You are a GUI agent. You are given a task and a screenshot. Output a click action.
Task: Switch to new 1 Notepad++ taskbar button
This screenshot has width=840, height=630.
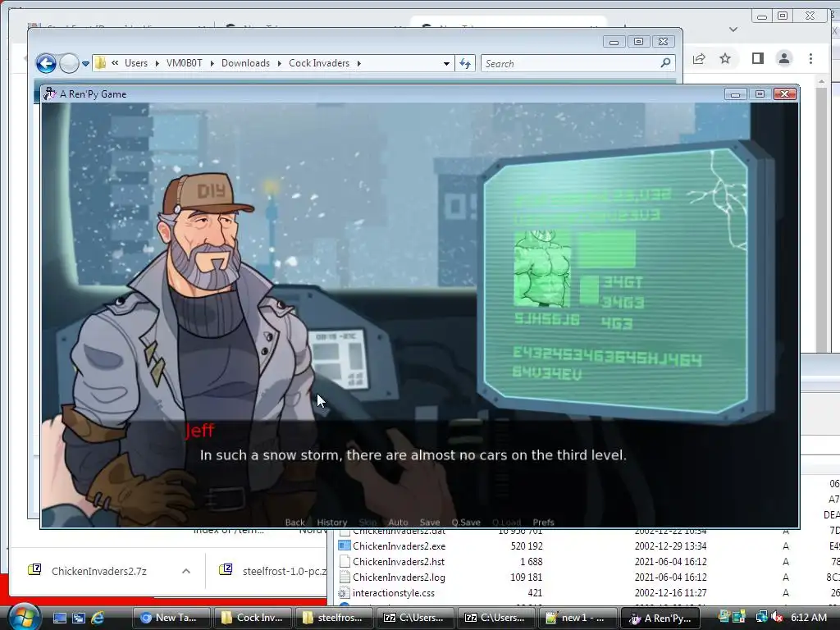coord(577,618)
